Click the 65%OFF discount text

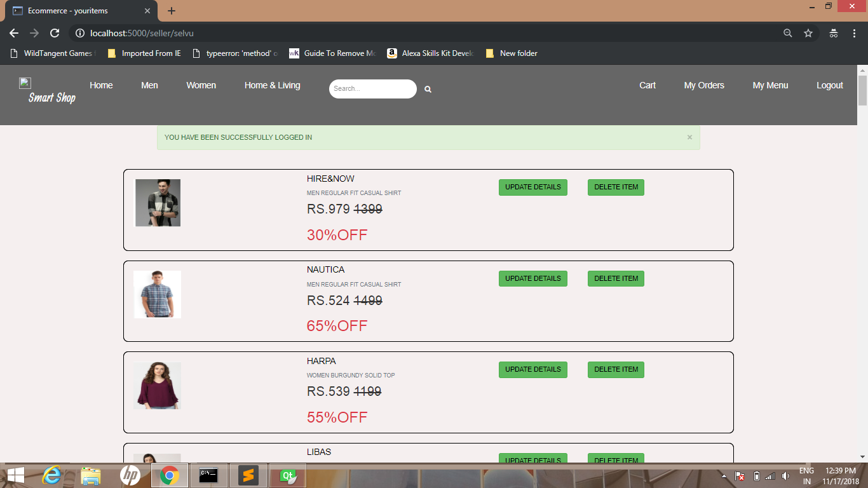tap(337, 326)
